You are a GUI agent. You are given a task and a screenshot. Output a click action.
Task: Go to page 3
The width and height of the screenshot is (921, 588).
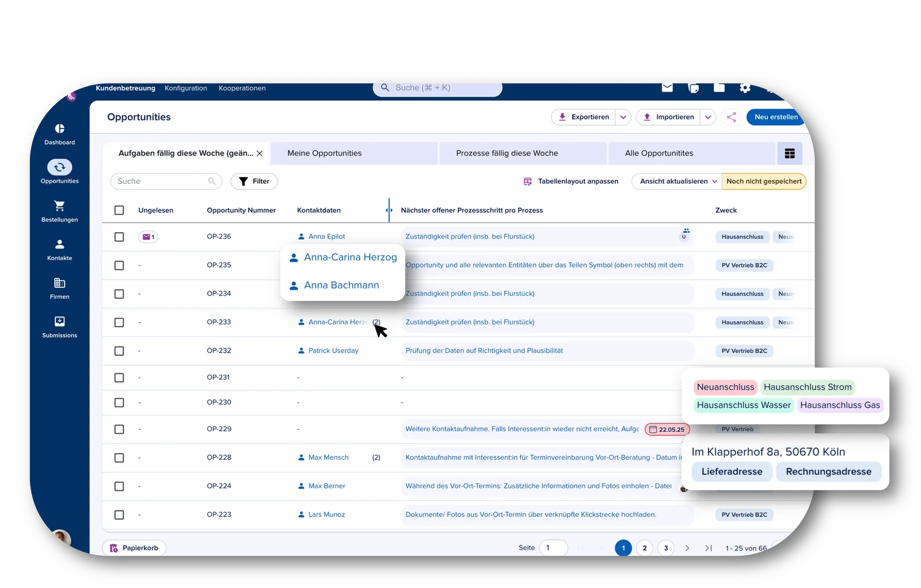point(666,548)
